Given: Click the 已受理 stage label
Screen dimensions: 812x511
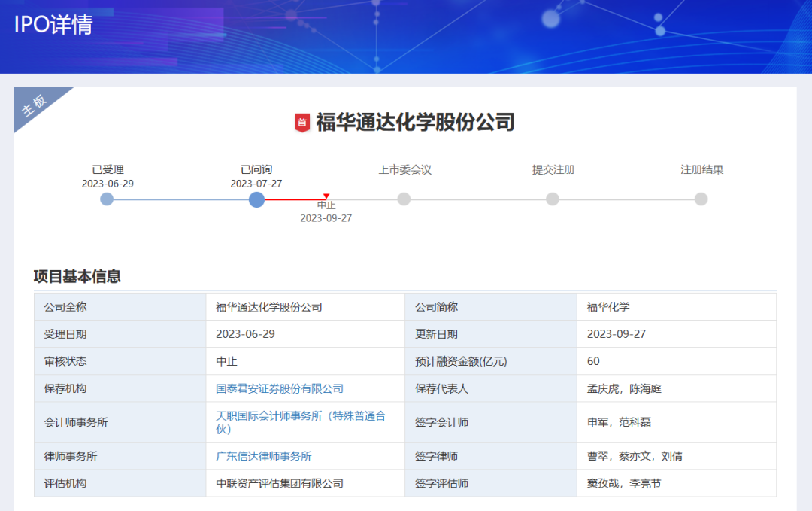Looking at the screenshot, I should pyautogui.click(x=108, y=169).
